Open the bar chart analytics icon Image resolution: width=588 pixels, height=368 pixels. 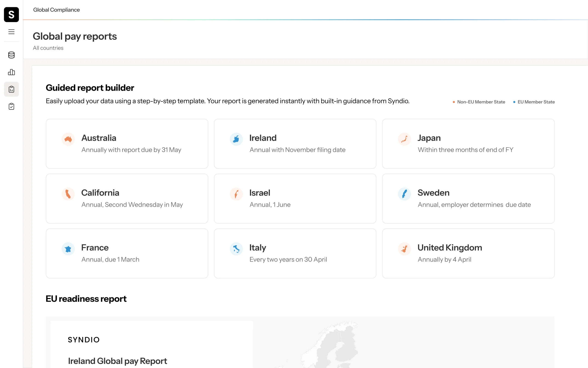11,72
